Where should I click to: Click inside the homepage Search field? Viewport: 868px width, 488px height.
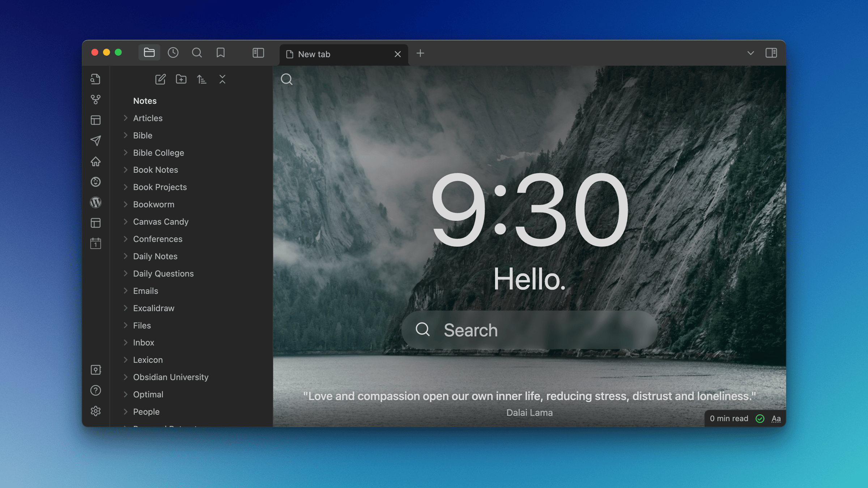pos(529,330)
